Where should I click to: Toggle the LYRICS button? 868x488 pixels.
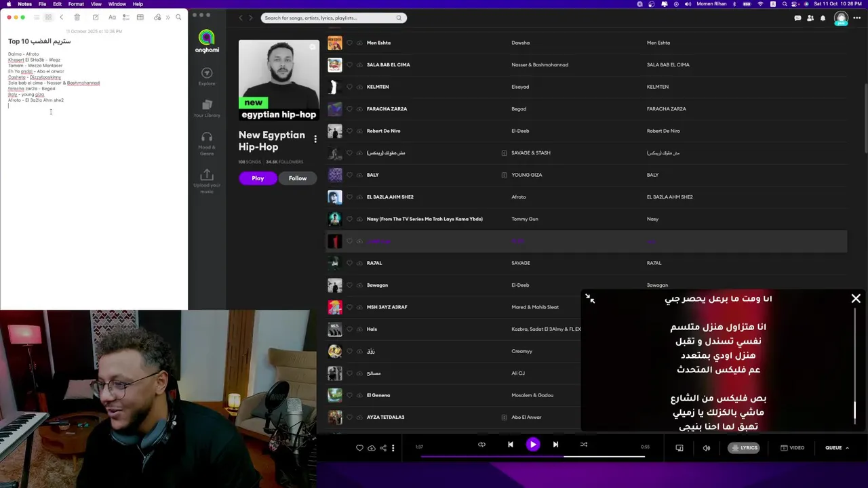[744, 448]
